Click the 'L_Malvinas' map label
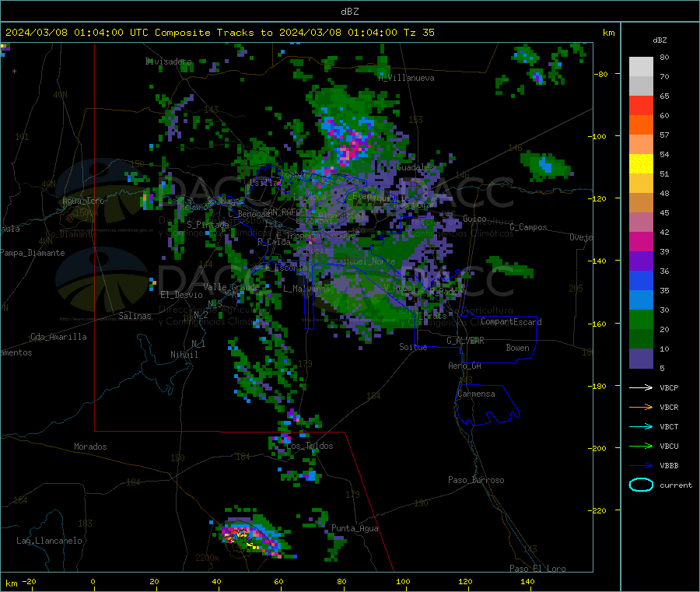 (x=306, y=289)
